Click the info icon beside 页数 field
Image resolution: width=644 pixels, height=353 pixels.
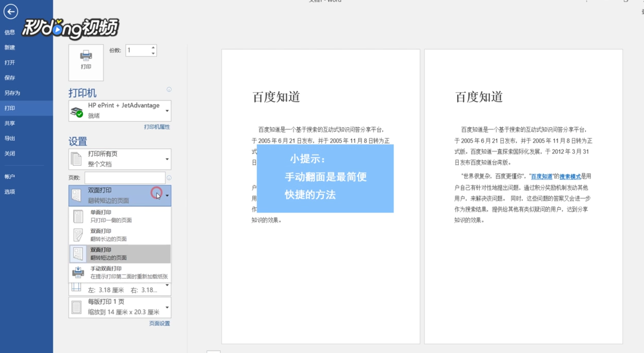(x=169, y=178)
